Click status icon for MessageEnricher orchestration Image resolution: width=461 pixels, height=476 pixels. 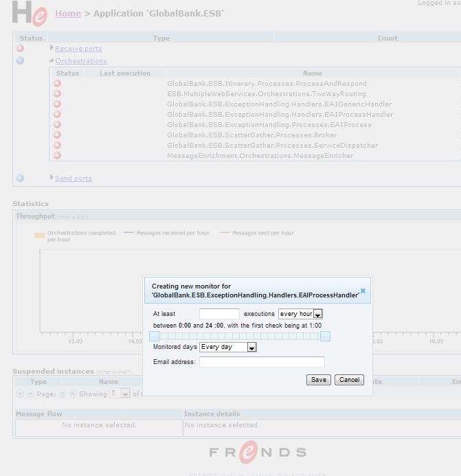[x=57, y=155]
